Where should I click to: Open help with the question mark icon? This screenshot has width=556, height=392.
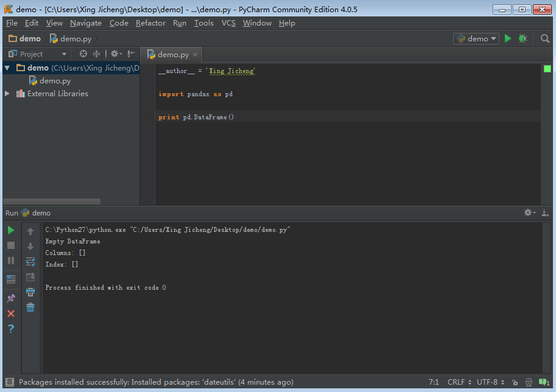[11, 329]
